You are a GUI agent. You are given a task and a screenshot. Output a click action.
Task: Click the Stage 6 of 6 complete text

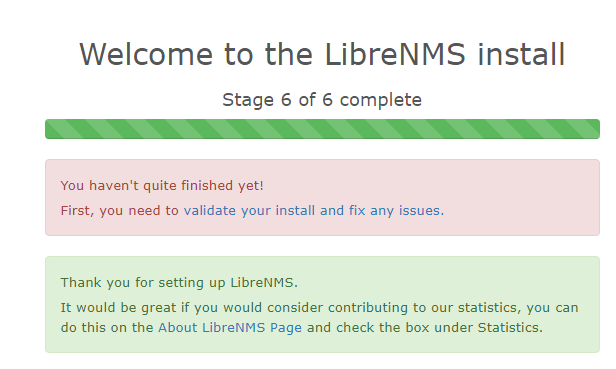click(x=322, y=100)
